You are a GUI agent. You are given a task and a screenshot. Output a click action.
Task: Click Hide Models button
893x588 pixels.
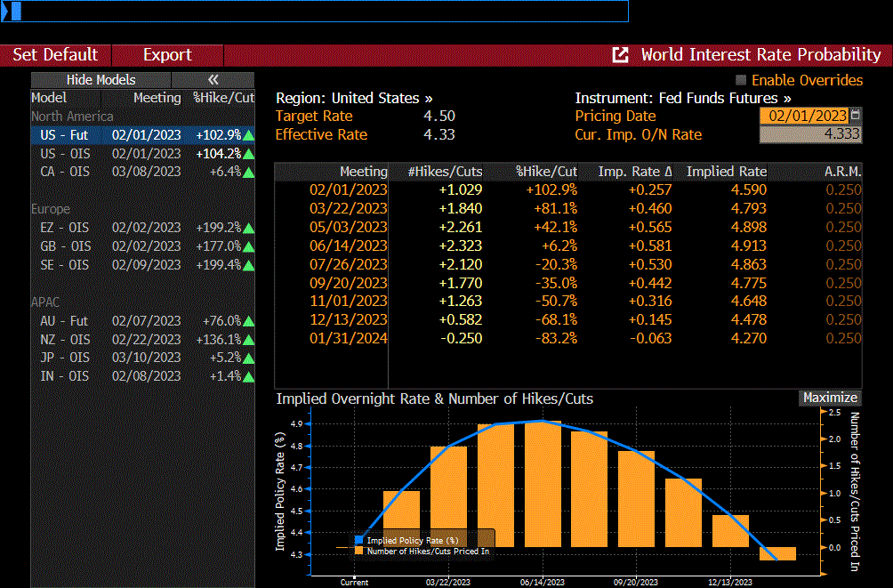tap(101, 80)
